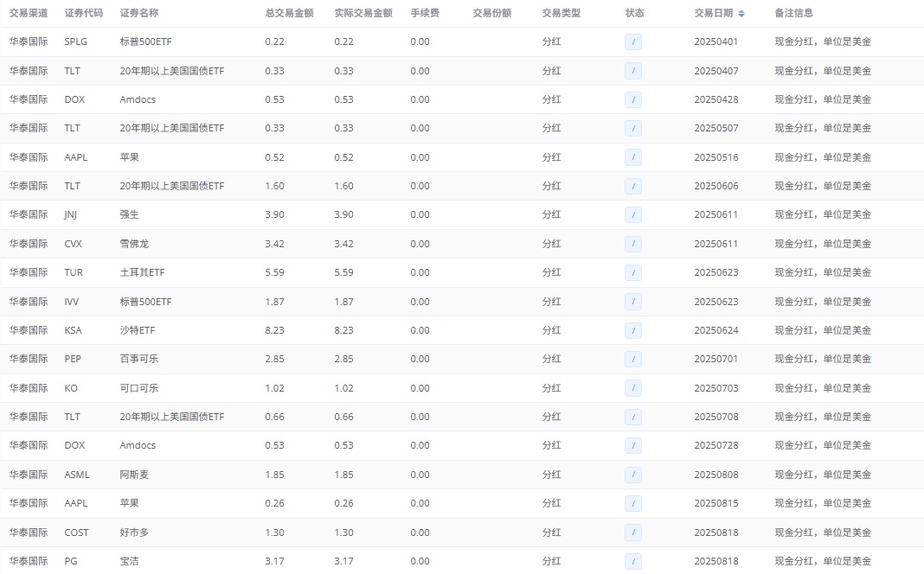924x574 pixels.
Task: Select the security code cell KSA
Action: point(73,330)
